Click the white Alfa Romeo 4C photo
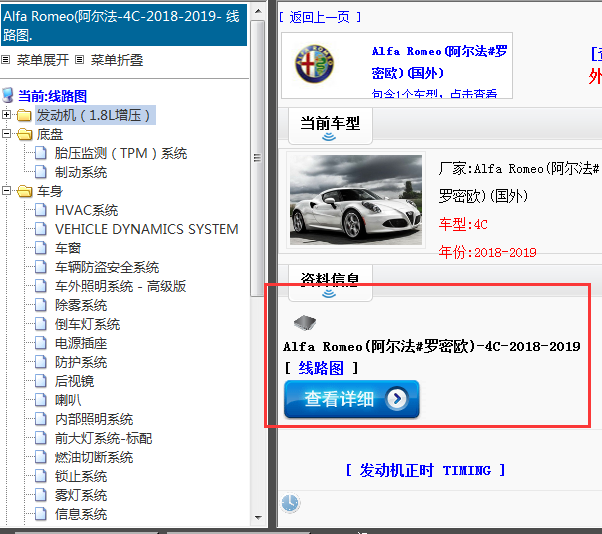Viewport: 602px width, 534px height. point(356,200)
